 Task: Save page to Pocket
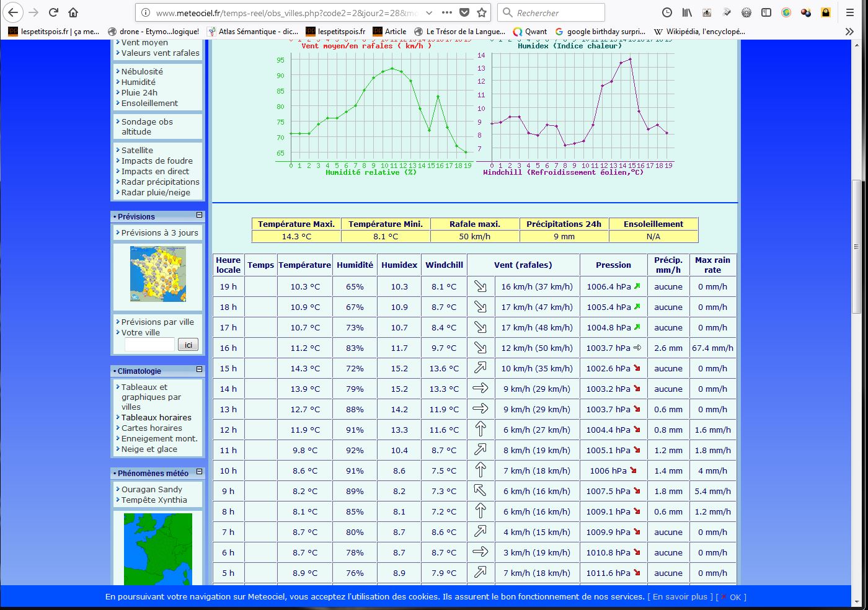coord(464,12)
